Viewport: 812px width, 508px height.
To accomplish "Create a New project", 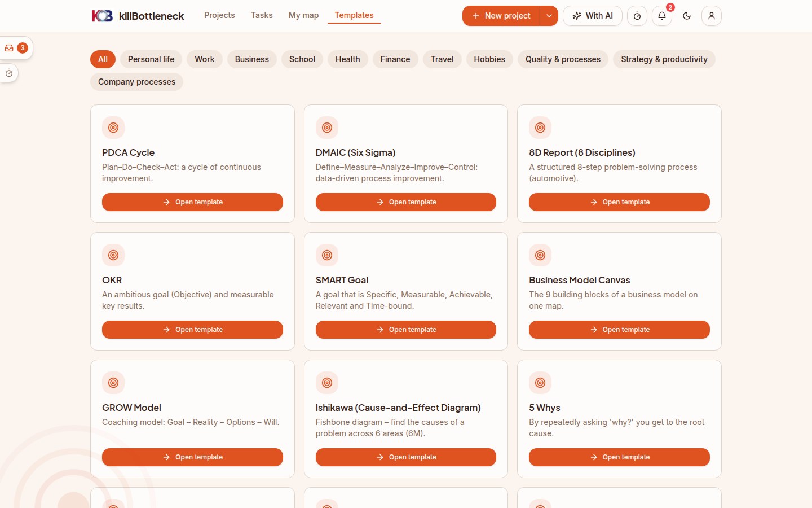I will [501, 16].
